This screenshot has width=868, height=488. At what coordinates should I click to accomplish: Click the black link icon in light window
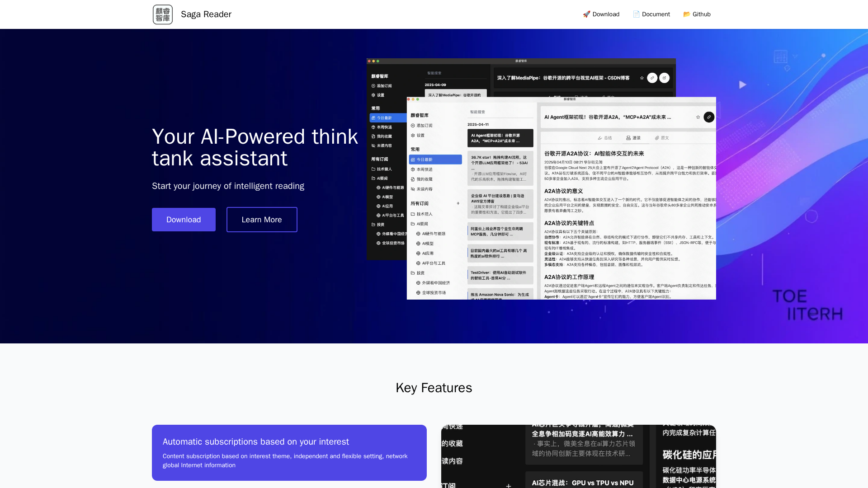point(709,117)
